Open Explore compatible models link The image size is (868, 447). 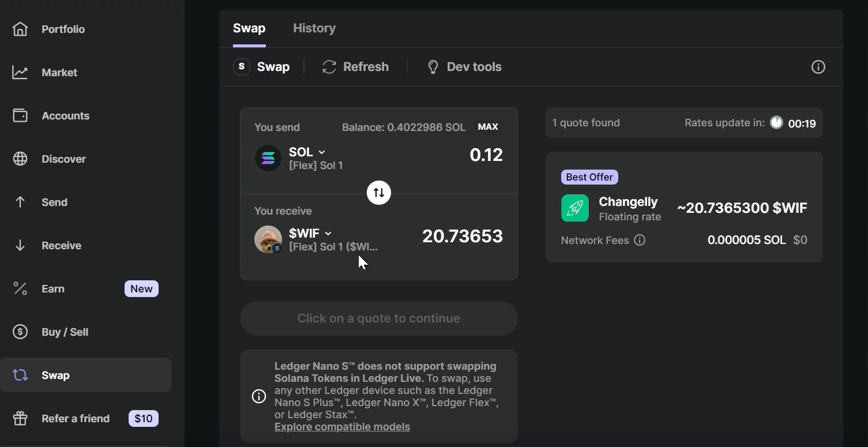point(342,427)
